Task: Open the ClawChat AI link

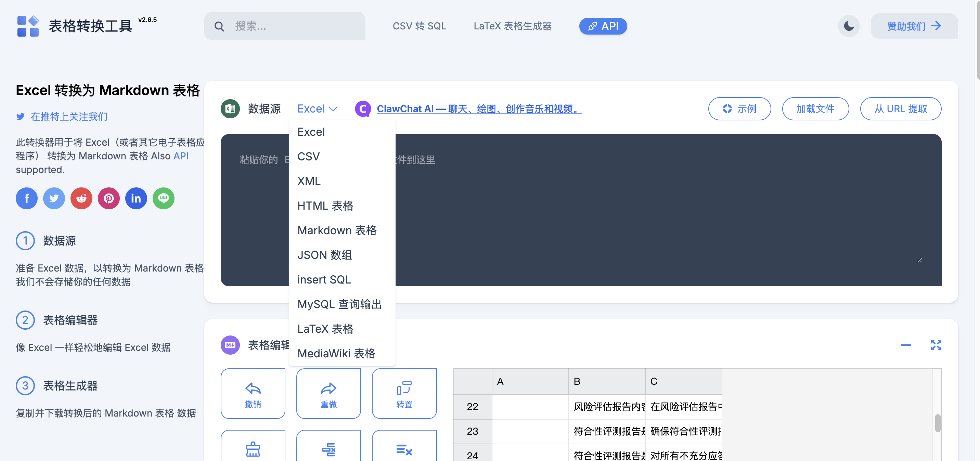Action: coord(479,109)
